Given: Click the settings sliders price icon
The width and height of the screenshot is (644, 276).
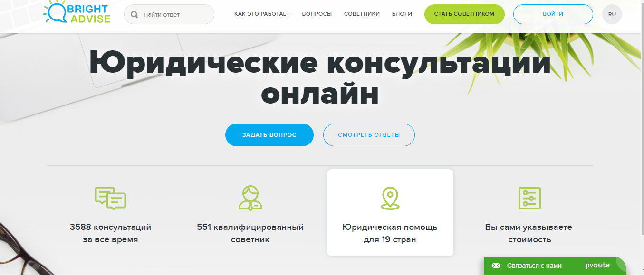Looking at the screenshot, I should pos(529,199).
